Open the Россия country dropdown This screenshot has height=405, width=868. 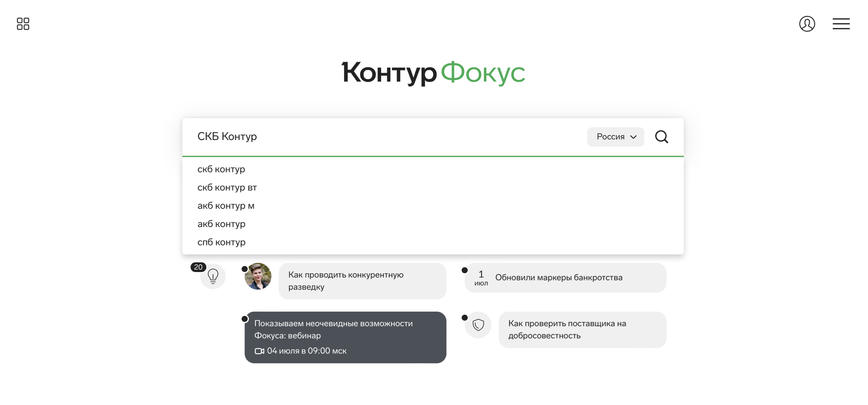pos(615,137)
